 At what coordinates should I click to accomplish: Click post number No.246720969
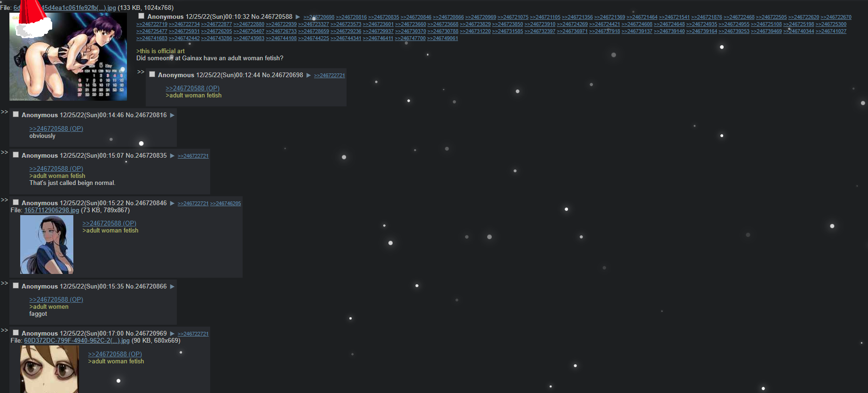[146, 333]
